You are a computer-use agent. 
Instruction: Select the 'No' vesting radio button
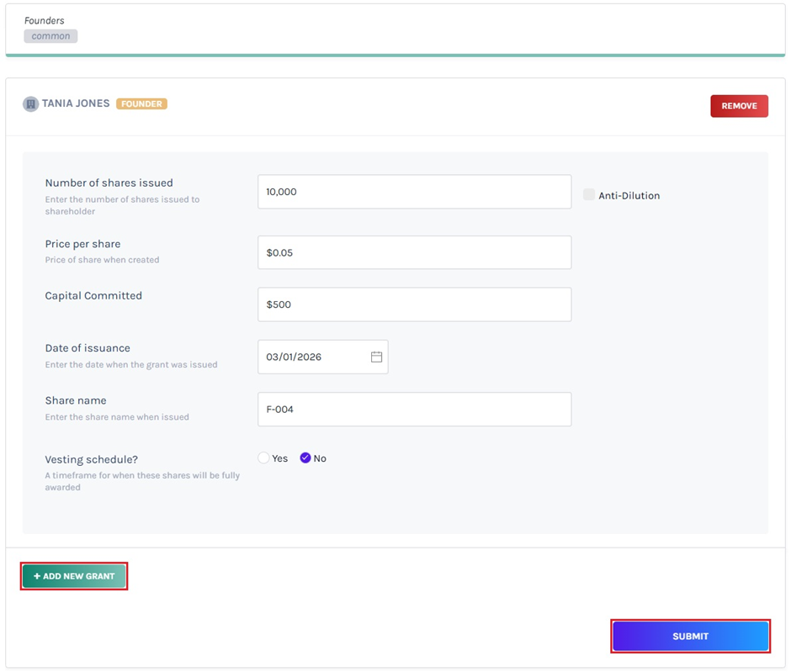click(x=305, y=458)
